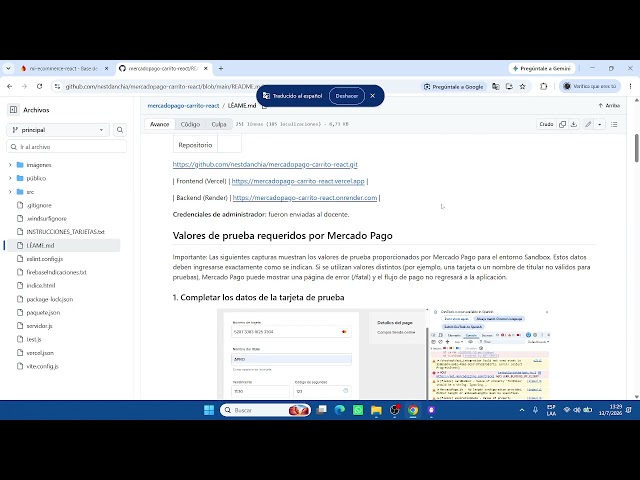Show hidden system tray icons
640x480 pixels.
(x=522, y=410)
